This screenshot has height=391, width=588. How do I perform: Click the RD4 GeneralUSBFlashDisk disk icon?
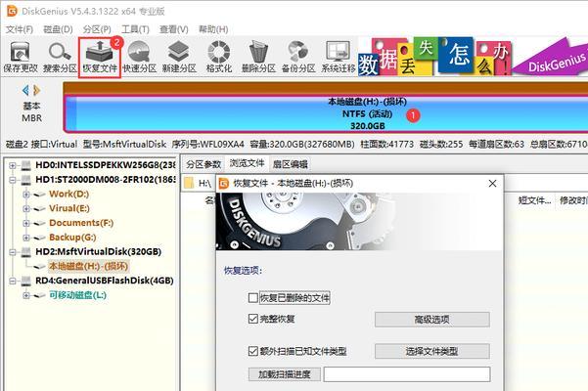coord(25,281)
